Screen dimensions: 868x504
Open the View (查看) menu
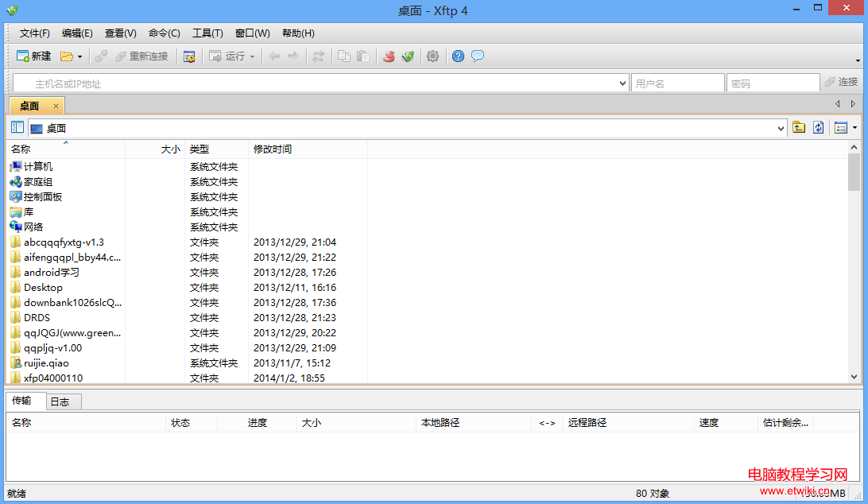[121, 33]
